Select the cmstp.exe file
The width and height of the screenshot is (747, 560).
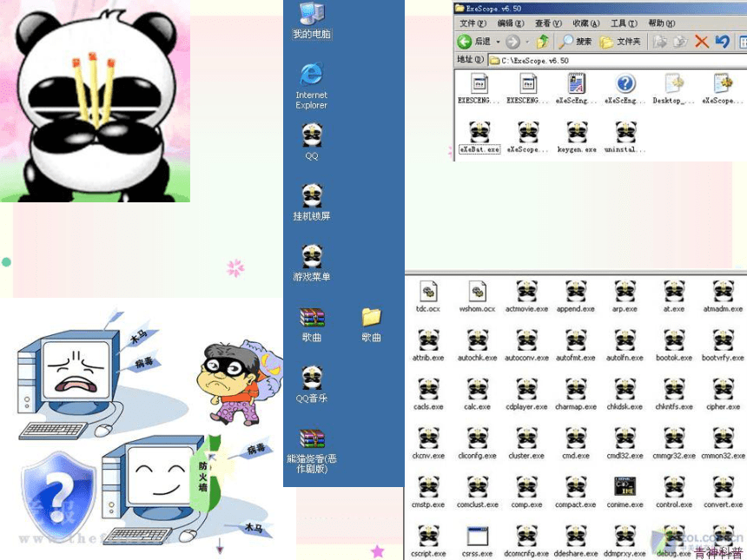[x=428, y=492]
